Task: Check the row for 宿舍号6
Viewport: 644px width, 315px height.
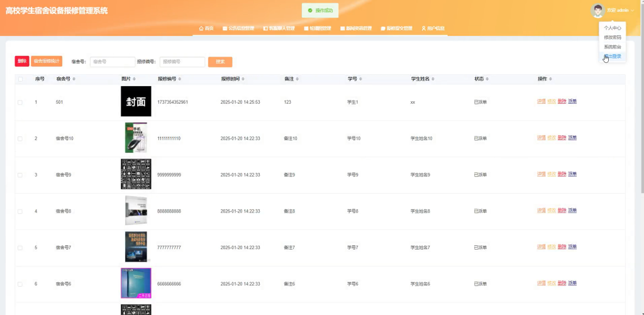Action: click(20, 284)
